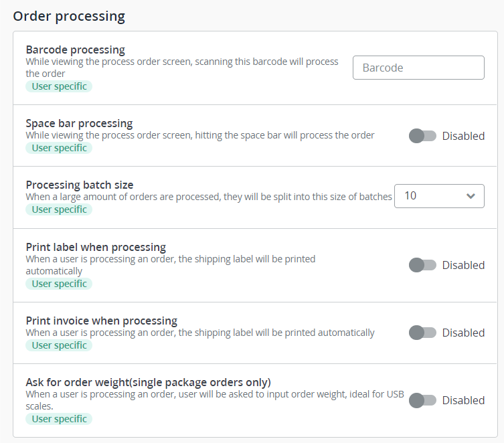Click User specific badge under Space bar processing
Image resolution: width=504 pixels, height=443 pixels.
59,148
